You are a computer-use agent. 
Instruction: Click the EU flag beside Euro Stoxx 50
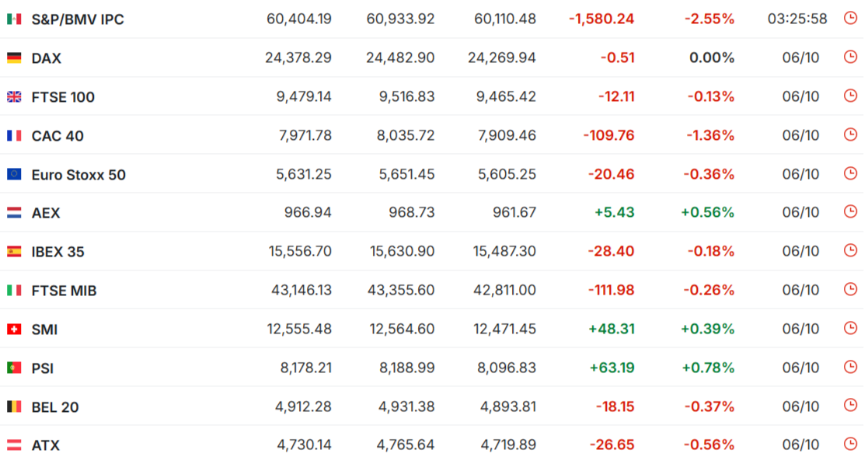tap(14, 174)
